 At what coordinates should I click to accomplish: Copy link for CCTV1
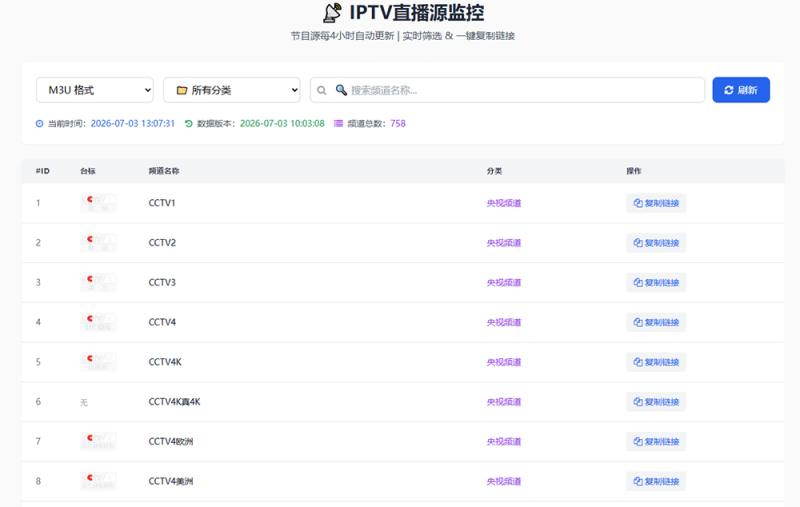(x=656, y=203)
